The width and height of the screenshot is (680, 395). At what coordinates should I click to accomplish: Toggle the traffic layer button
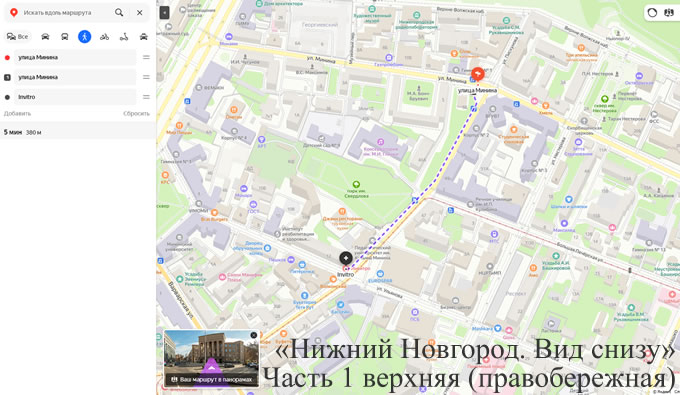pos(652,13)
